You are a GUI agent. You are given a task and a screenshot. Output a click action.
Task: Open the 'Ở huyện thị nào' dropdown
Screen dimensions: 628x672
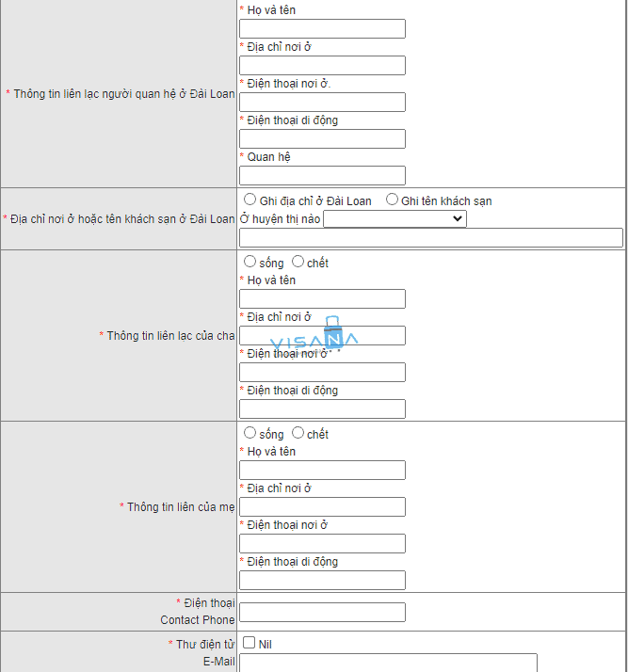[395, 219]
